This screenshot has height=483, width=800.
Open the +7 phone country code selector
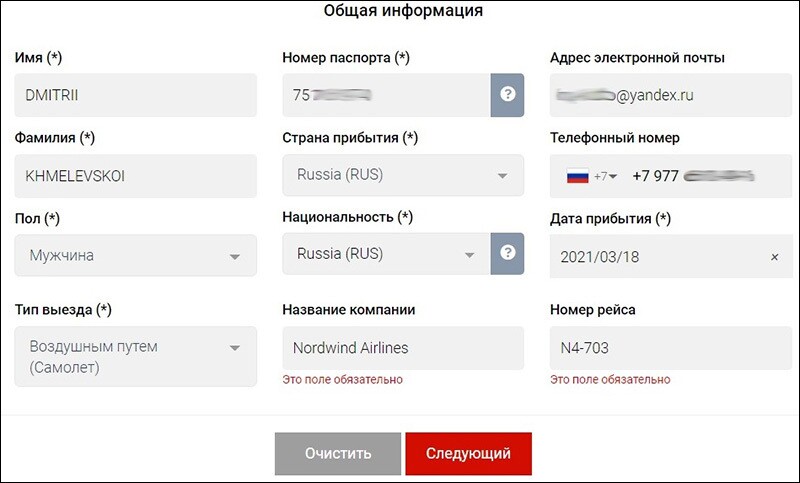click(606, 176)
